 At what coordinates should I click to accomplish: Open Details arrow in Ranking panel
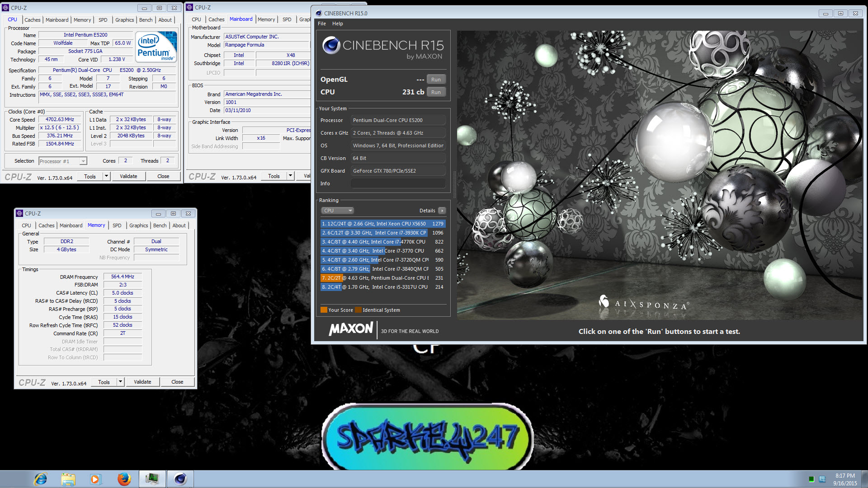pos(442,211)
